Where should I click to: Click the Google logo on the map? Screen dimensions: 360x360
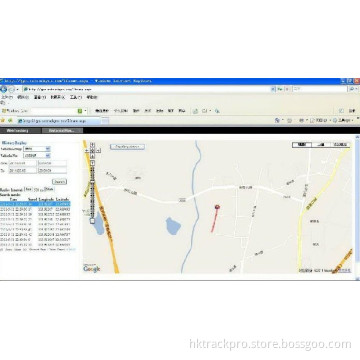[x=92, y=269]
